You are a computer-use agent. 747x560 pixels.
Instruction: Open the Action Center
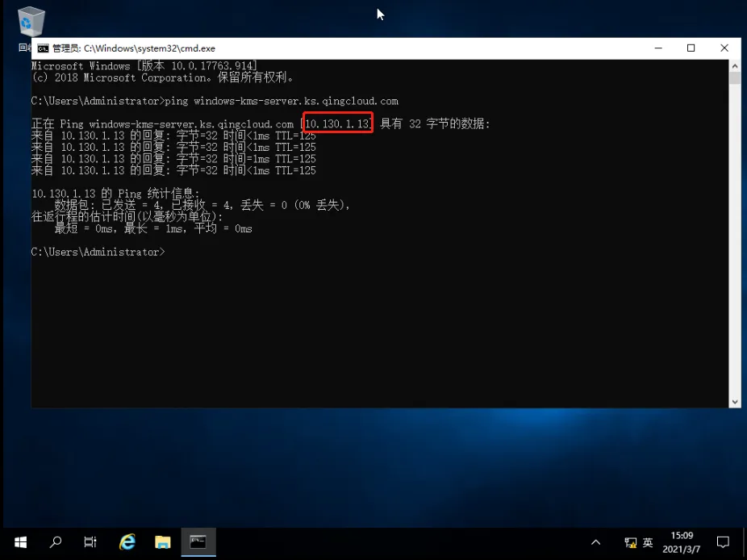(x=724, y=541)
